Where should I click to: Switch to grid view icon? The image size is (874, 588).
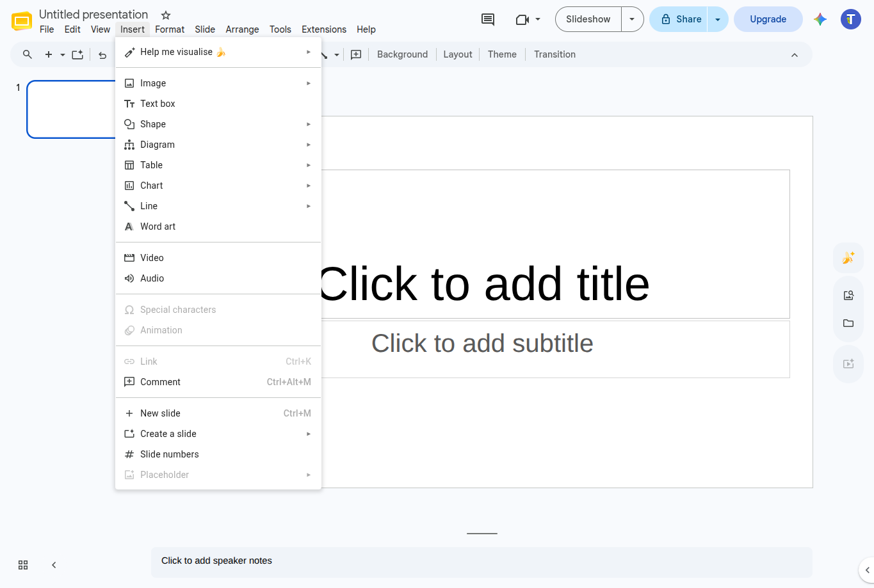pos(23,565)
